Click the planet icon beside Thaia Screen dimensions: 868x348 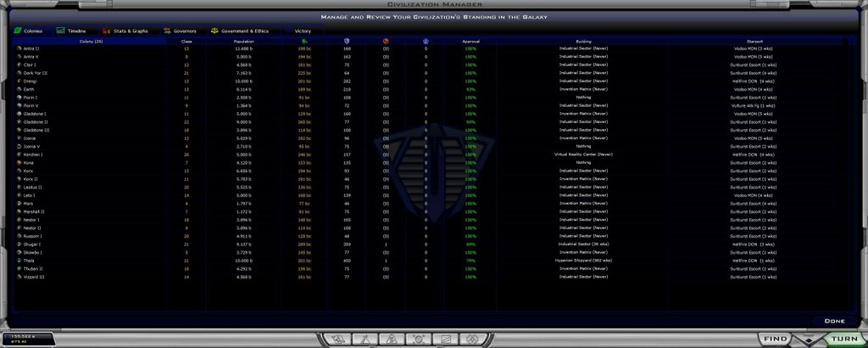tap(19, 261)
